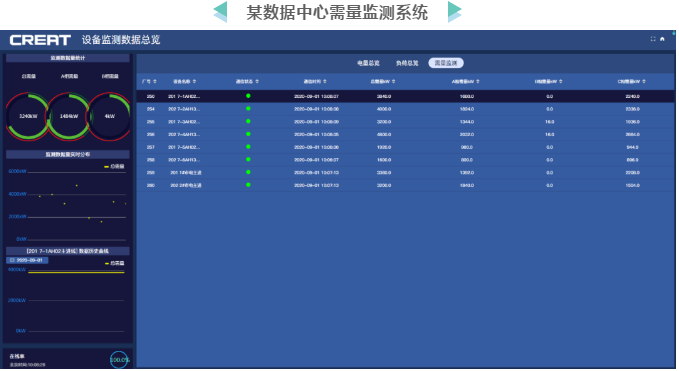The height and width of the screenshot is (371, 679).
Task: Open the 202 2# device name link
Action: (186, 185)
